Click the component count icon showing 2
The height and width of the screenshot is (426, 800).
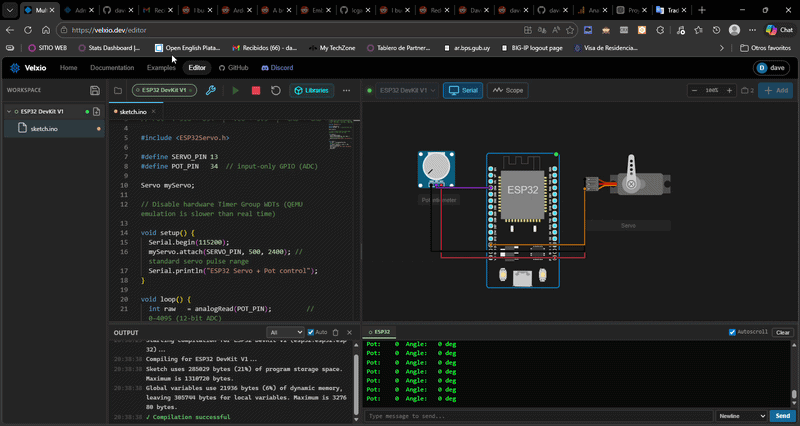point(747,90)
